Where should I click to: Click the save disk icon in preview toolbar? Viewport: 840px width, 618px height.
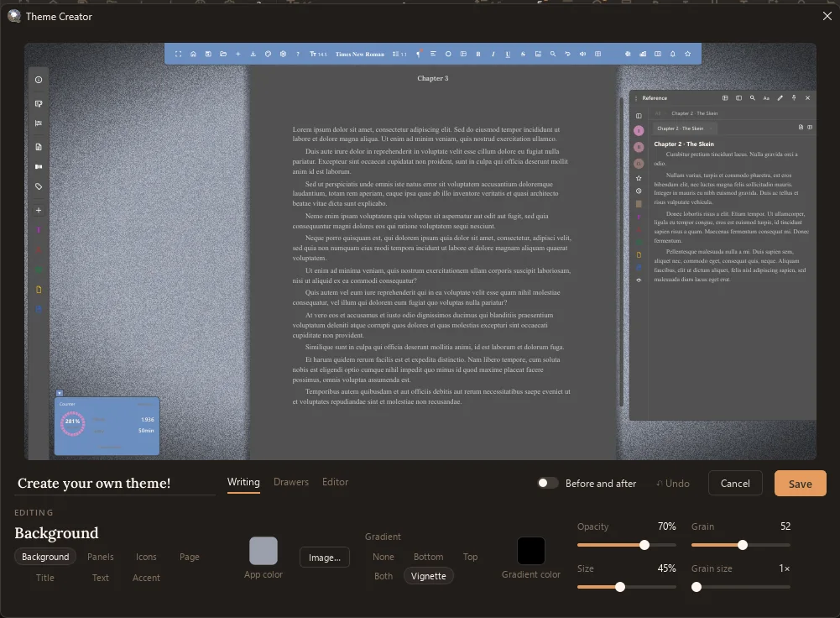[x=208, y=54]
